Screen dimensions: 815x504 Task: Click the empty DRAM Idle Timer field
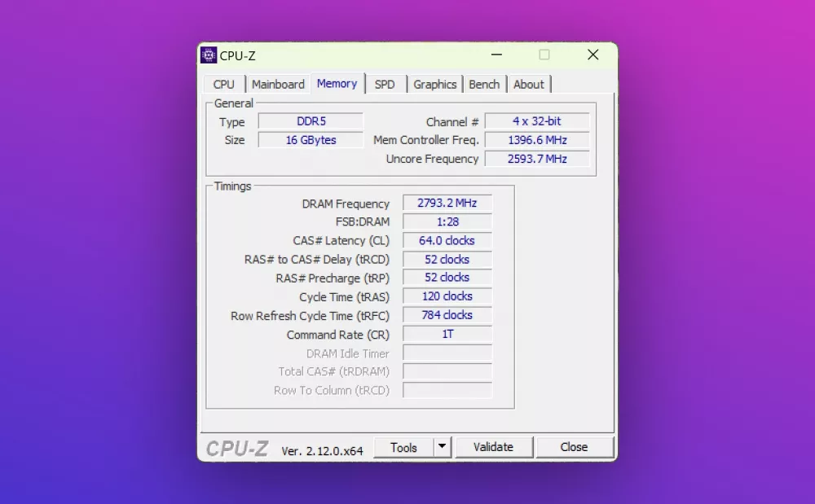(447, 353)
